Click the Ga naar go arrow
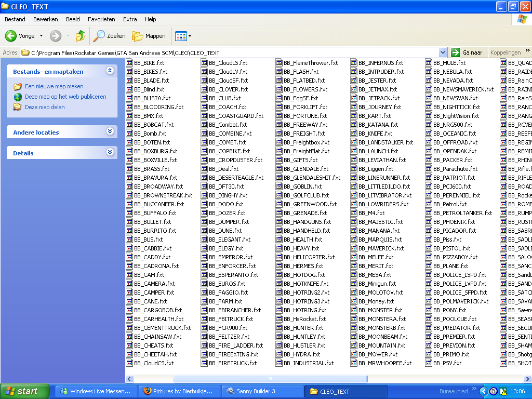Viewport: 532px width, 399px height. (456, 52)
